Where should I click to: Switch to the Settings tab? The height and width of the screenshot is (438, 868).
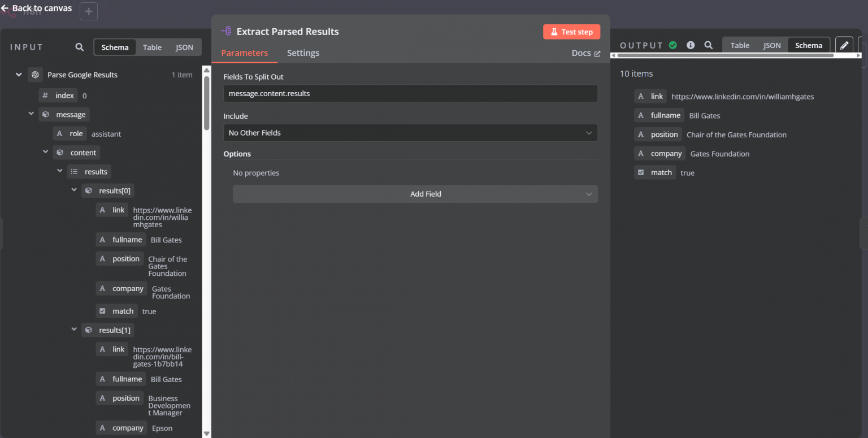click(303, 53)
